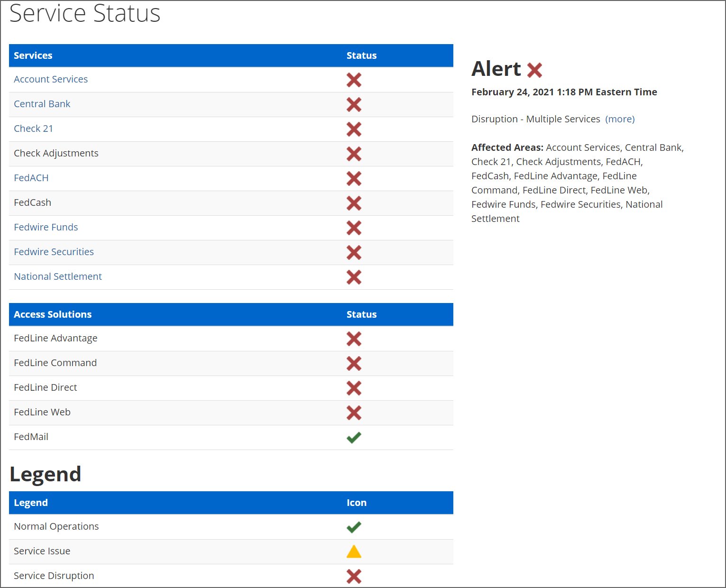Click the Services column header
This screenshot has height=588, width=726.
click(33, 55)
